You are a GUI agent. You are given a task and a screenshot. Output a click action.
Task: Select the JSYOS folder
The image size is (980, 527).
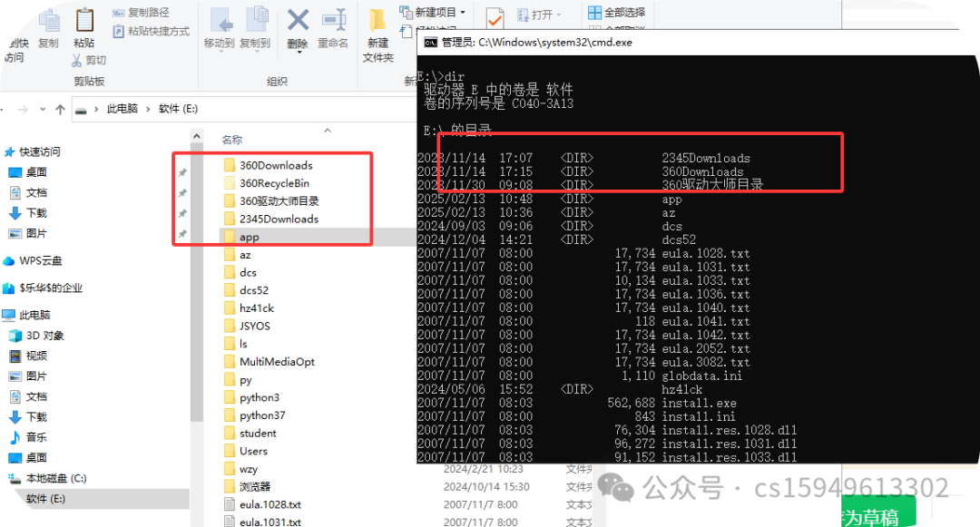click(254, 326)
